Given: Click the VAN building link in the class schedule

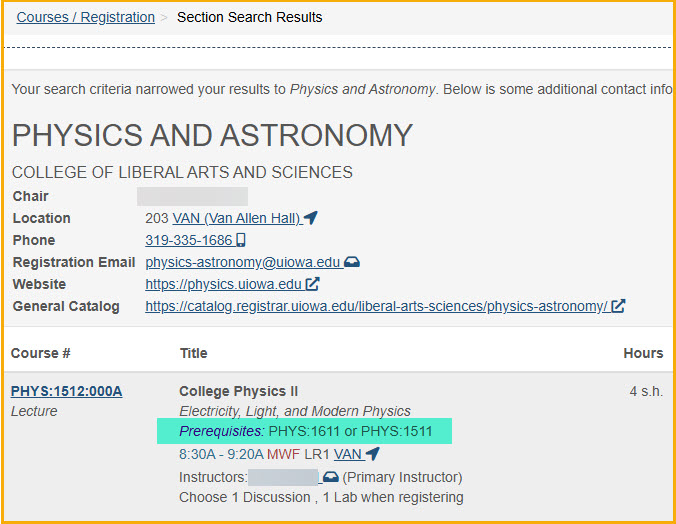Looking at the screenshot, I should tap(347, 454).
